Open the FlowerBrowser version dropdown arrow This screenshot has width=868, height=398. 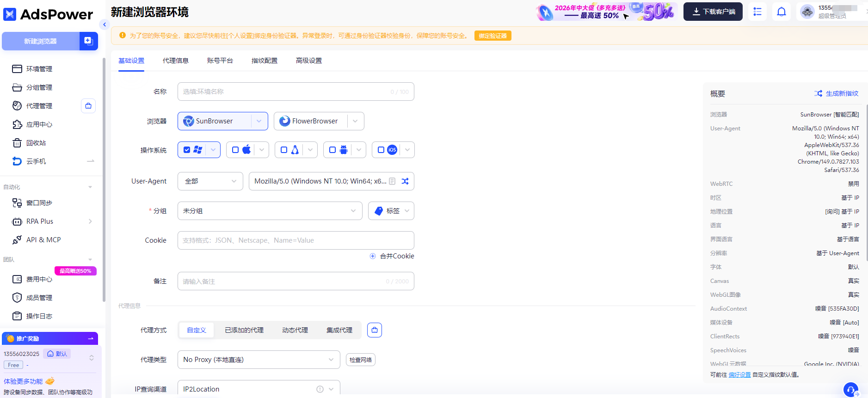pos(356,121)
